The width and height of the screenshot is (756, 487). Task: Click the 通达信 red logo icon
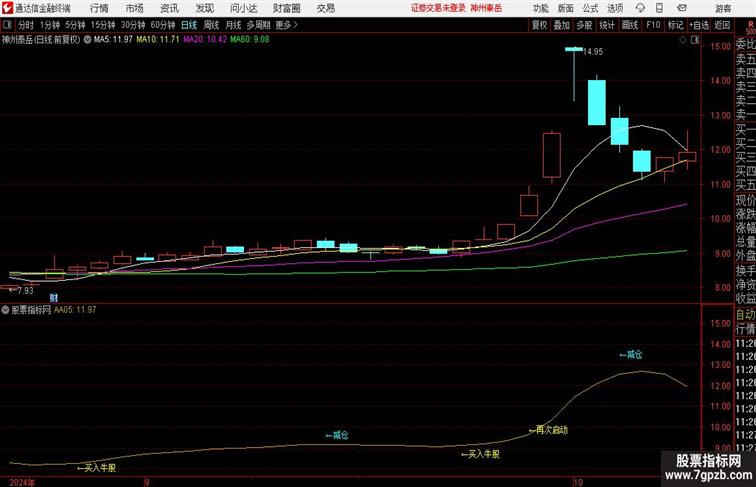[7, 8]
